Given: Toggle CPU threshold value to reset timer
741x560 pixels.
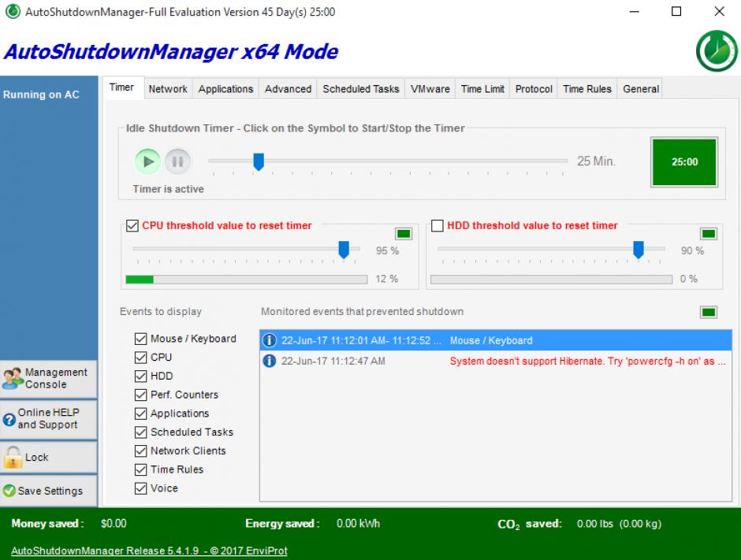Looking at the screenshot, I should coord(132,226).
